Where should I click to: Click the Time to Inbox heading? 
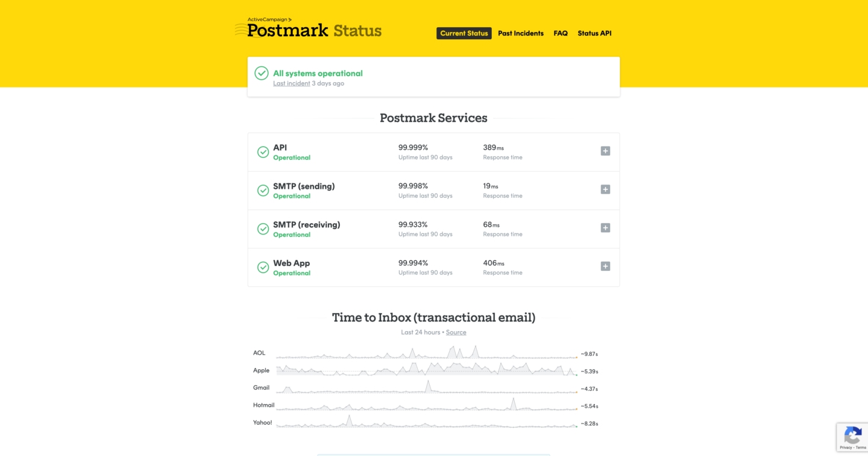coord(433,317)
